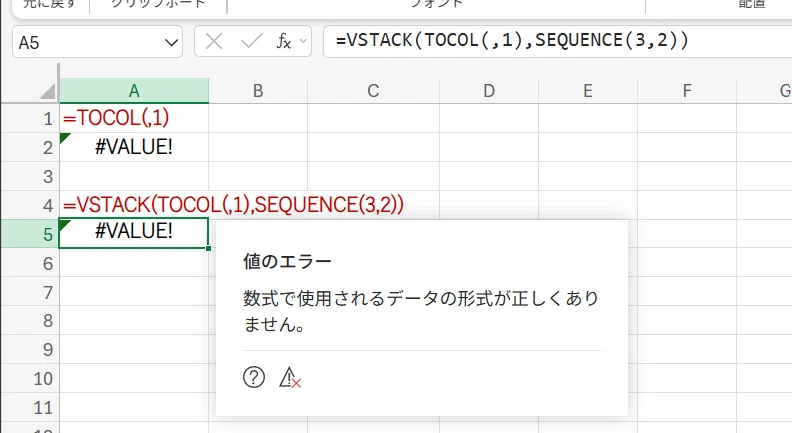Viewport: 792px width, 433px height.
Task: Click the fill handle of cell A5
Action: (208, 248)
